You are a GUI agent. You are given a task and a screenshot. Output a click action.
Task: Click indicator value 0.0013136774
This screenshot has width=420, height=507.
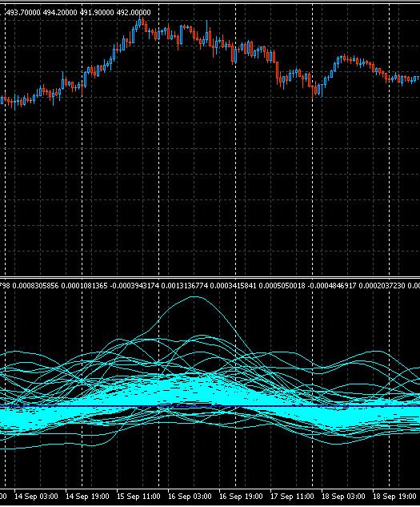[185, 286]
